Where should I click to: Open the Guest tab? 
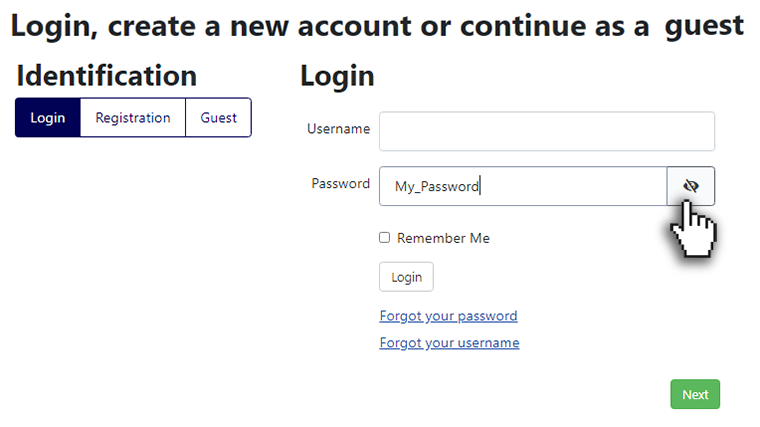(x=219, y=118)
